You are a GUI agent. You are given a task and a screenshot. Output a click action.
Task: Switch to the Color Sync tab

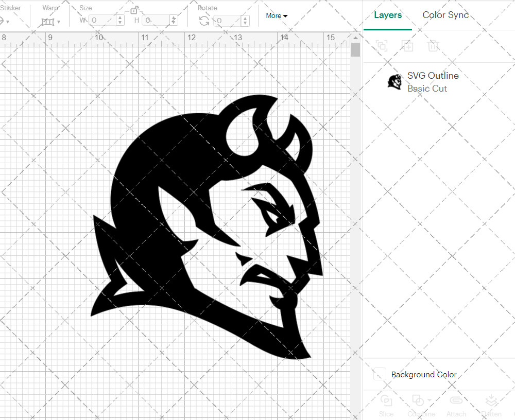(x=445, y=15)
